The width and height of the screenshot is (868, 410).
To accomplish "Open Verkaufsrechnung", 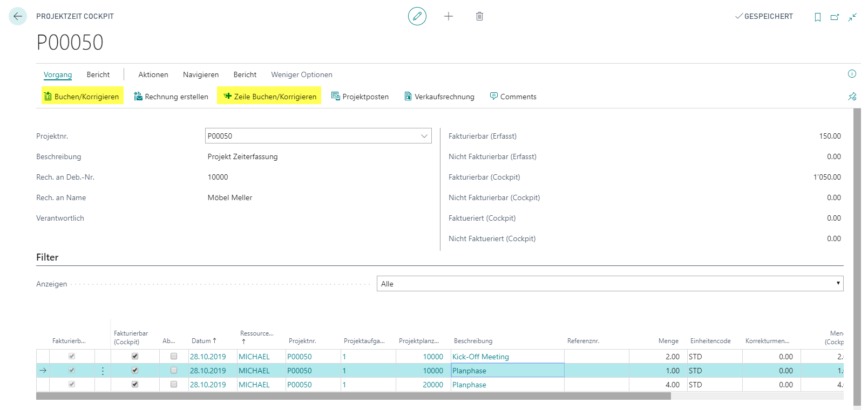I will point(439,97).
